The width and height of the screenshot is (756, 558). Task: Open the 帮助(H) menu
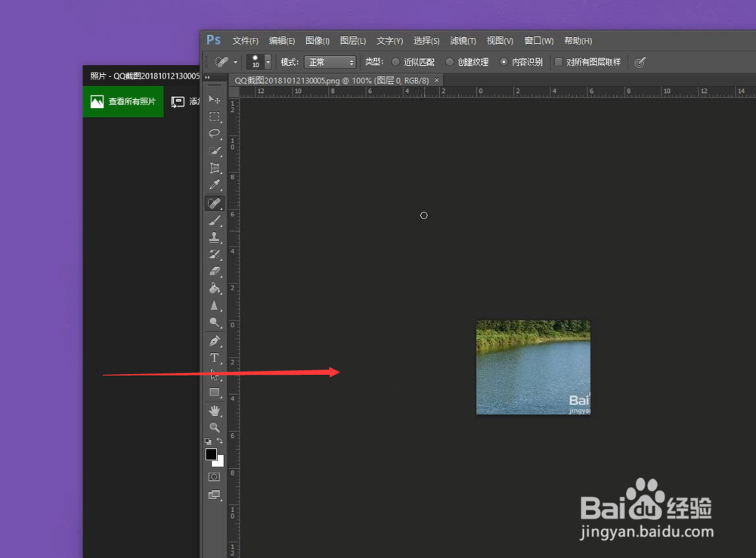[578, 41]
